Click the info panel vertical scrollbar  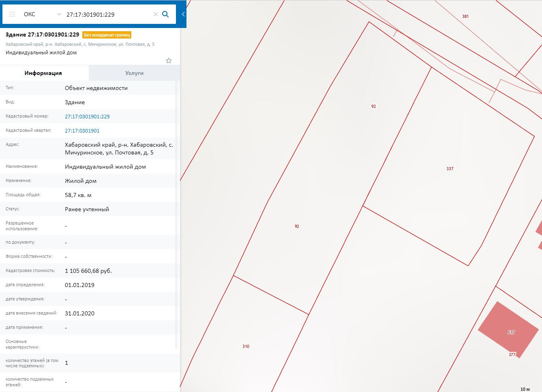point(176,215)
